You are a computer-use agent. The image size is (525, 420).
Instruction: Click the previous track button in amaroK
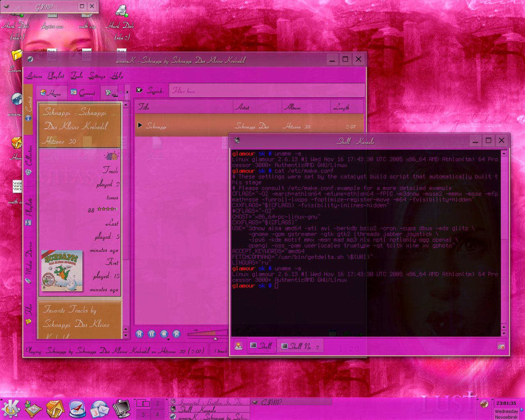coord(139,334)
